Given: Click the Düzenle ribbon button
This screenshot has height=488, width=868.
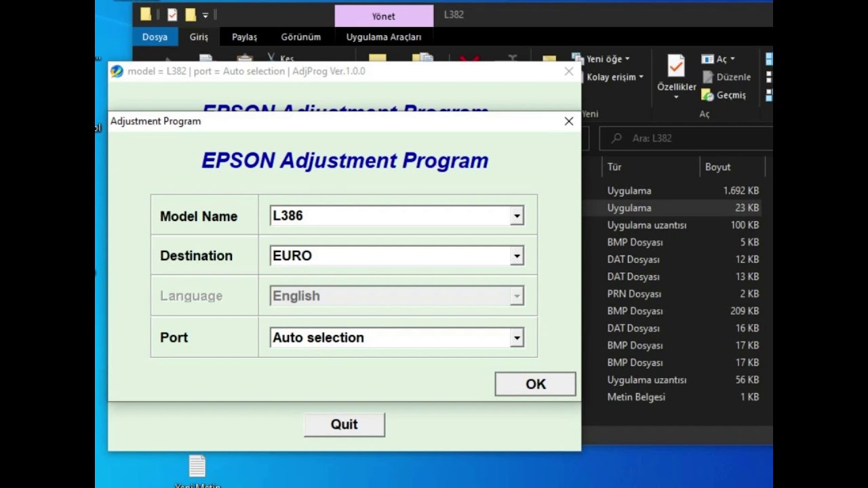Looking at the screenshot, I should click(726, 77).
